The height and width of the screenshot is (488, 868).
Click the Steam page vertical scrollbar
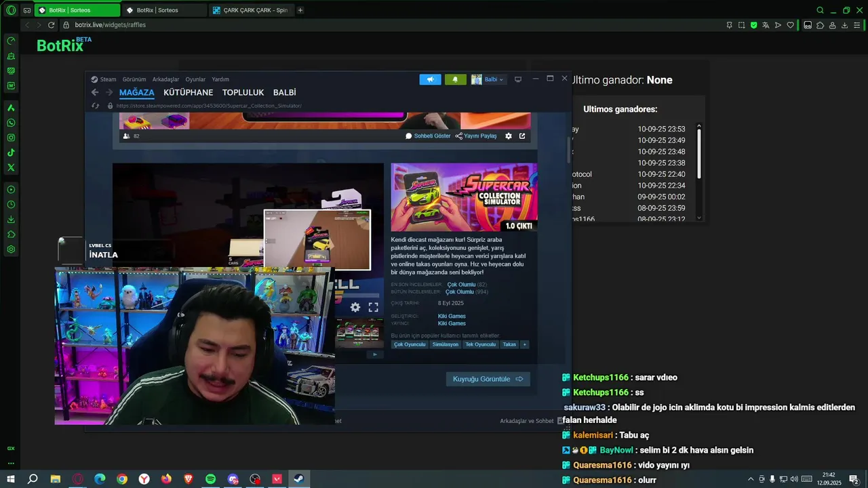click(568, 149)
